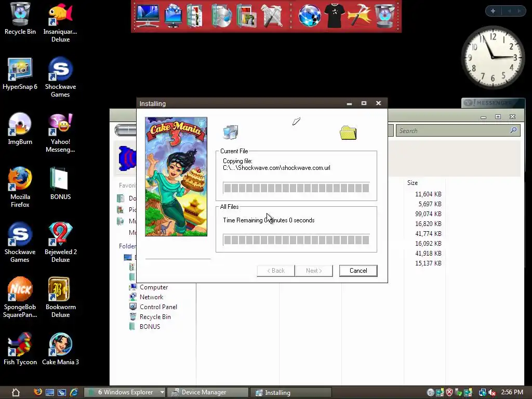Open the Yahoo! Messenger desktop shortcut
532x399 pixels.
(x=60, y=133)
